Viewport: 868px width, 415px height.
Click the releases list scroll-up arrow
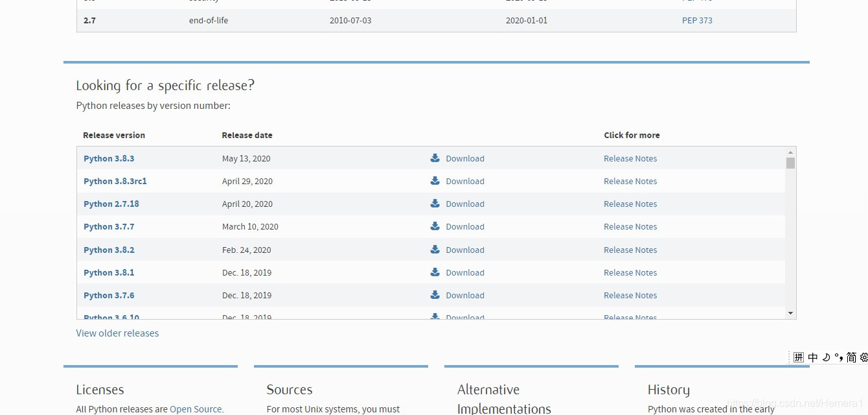tap(790, 152)
